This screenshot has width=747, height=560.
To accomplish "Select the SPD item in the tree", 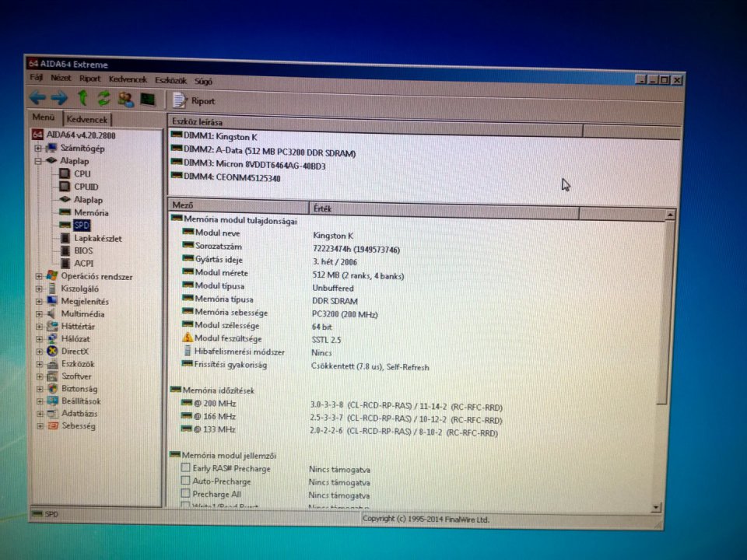I will pyautogui.click(x=82, y=226).
